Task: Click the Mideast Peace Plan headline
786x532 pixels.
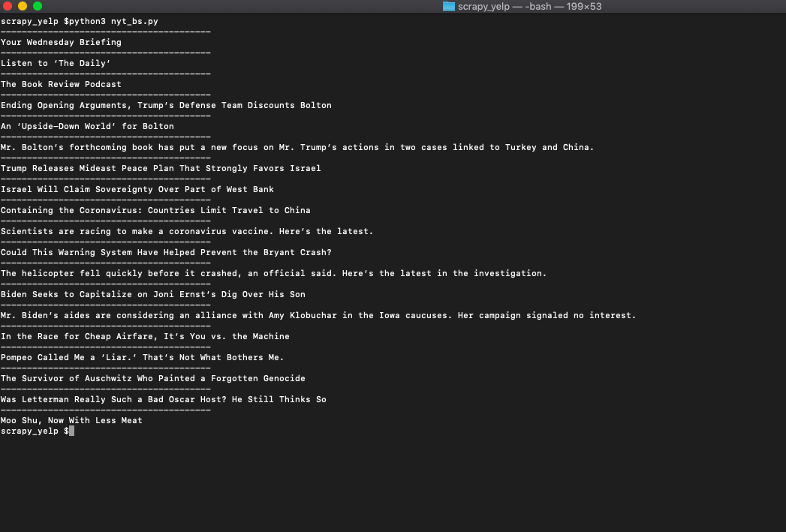Action: point(161,168)
